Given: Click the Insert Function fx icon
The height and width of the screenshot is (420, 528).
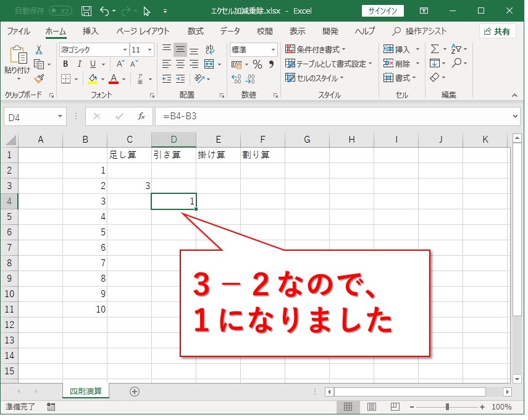Looking at the screenshot, I should click(141, 116).
